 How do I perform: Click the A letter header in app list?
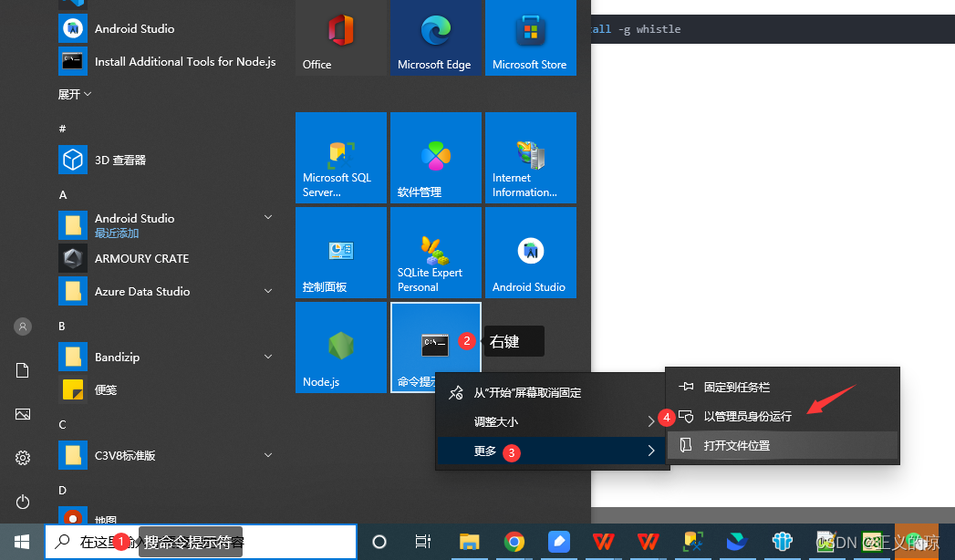[x=63, y=195]
